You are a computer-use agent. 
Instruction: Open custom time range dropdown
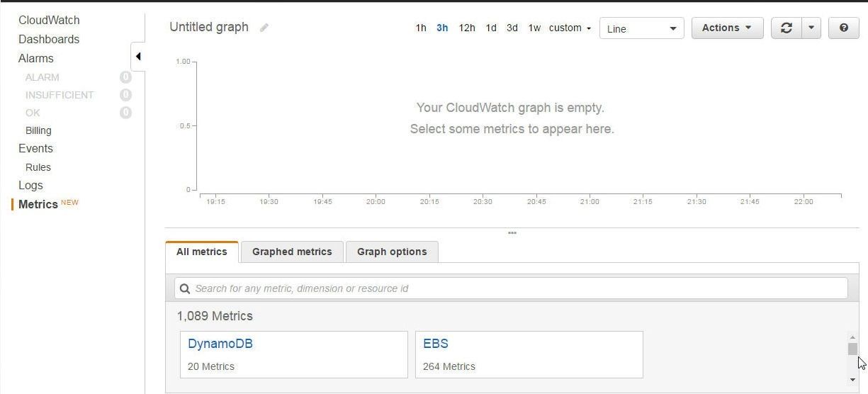coord(570,28)
